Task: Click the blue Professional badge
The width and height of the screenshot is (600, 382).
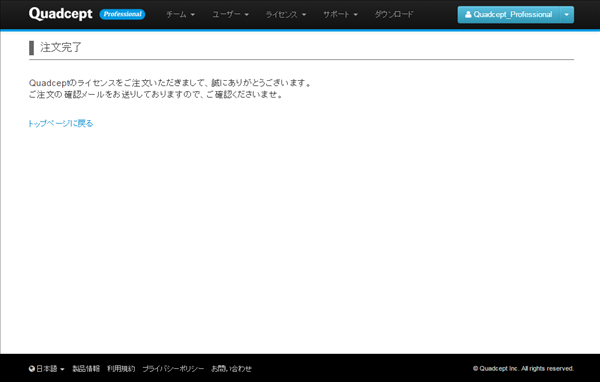Action: click(122, 14)
